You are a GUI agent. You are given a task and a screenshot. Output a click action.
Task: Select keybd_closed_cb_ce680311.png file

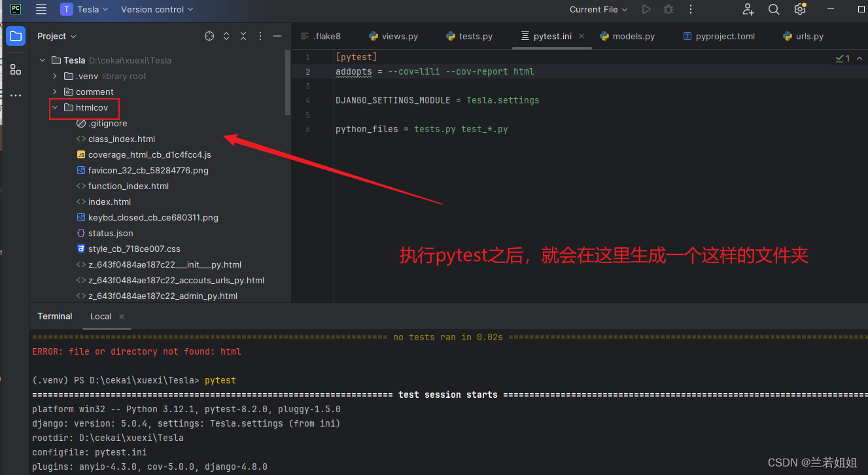[153, 217]
